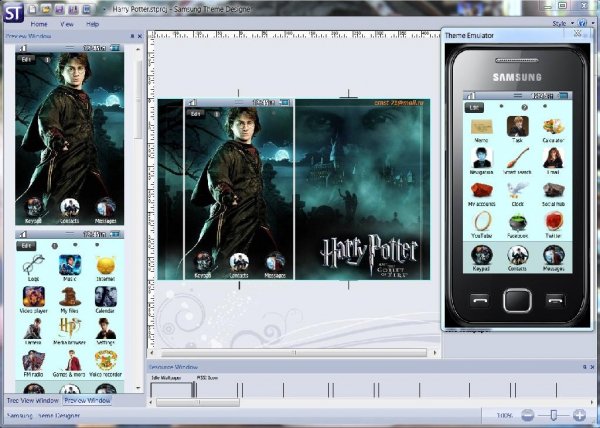Image resolution: width=600 pixels, height=428 pixels.
Task: Click the Twitter icon in Theme Emulator
Action: tap(553, 222)
